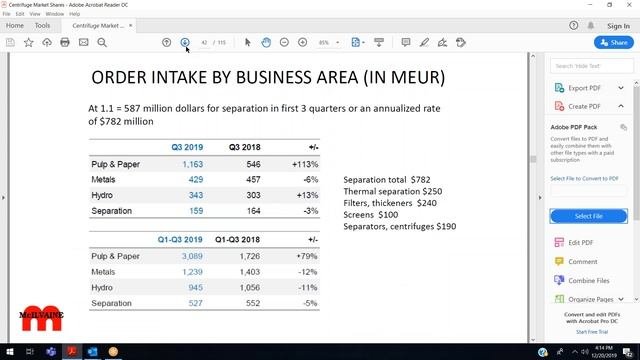Image resolution: width=640 pixels, height=360 pixels.
Task: Go to previous page arrow
Action: (x=167, y=42)
